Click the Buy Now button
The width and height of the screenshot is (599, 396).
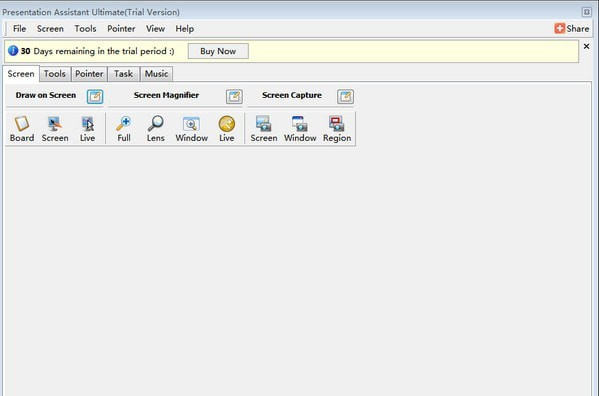coord(218,51)
